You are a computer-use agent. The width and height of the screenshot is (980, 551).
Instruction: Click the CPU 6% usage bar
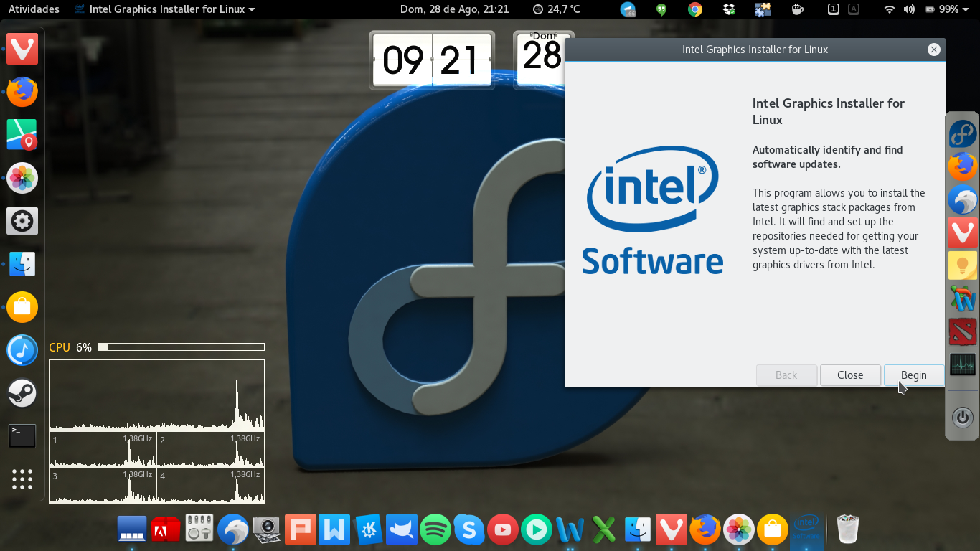pyautogui.click(x=181, y=347)
